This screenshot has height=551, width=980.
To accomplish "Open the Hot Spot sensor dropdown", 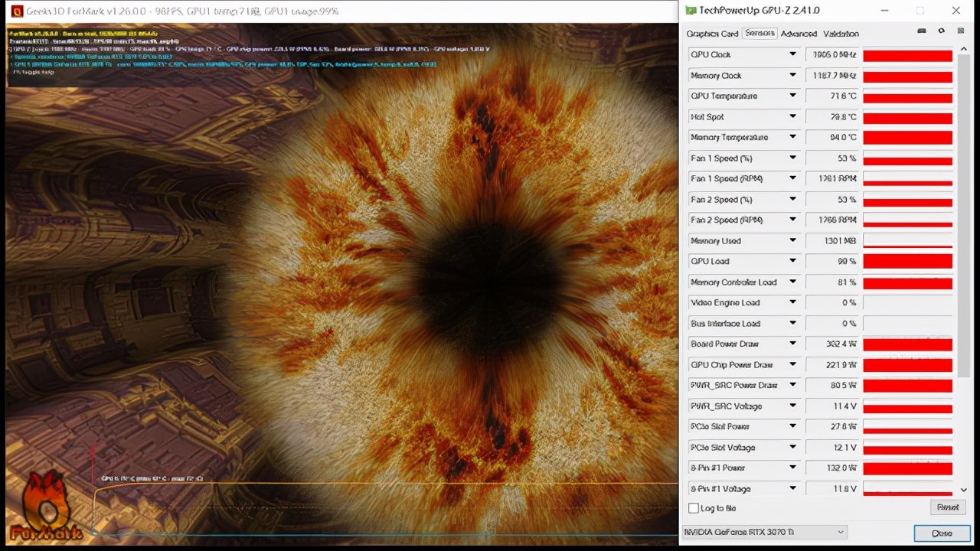I will tap(792, 117).
